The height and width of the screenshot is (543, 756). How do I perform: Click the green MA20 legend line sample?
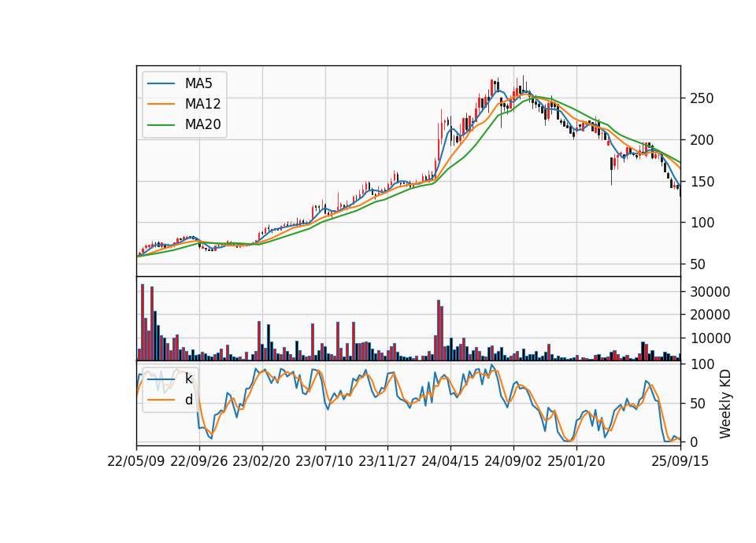(161, 125)
